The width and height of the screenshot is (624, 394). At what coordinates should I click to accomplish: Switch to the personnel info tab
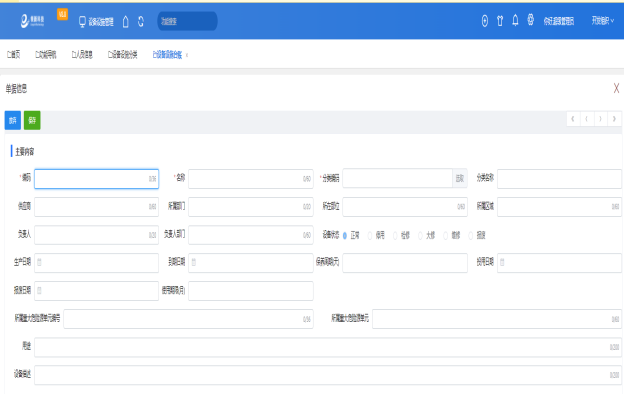82,55
